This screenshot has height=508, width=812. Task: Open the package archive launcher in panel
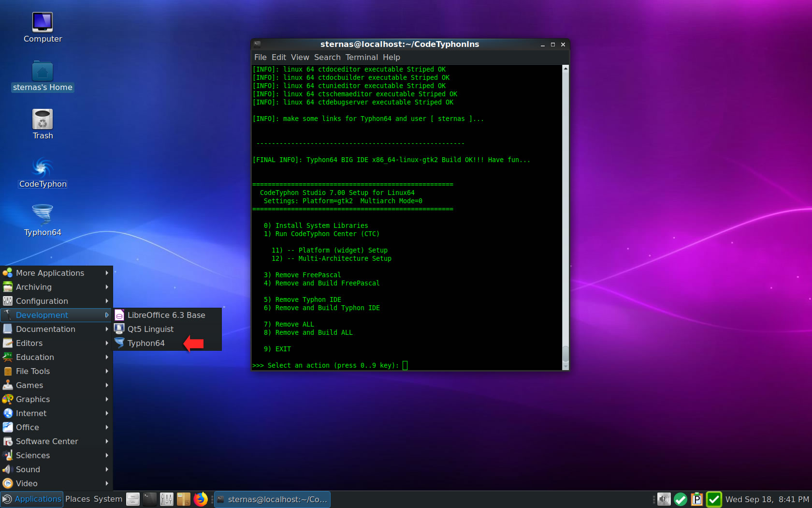[184, 499]
